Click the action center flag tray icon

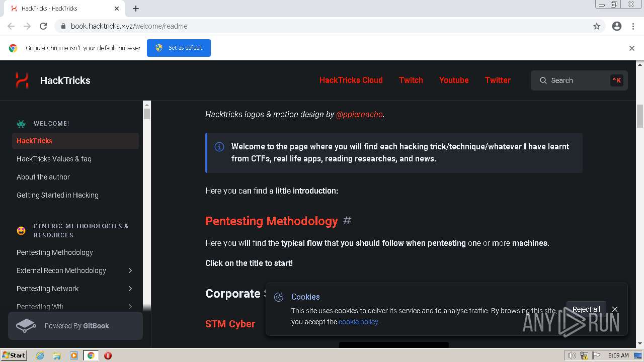pyautogui.click(x=597, y=355)
